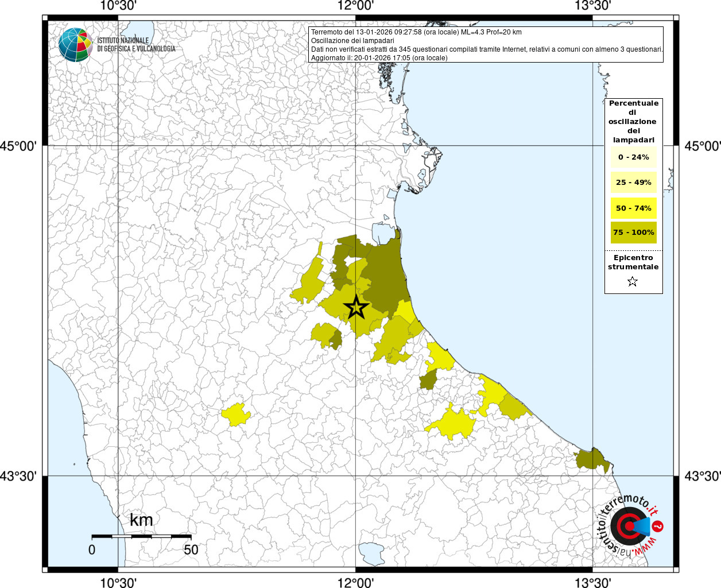The height and width of the screenshot is (588, 721).
Task: Click the 'Oscillazione dei lampadari' subtitle line
Action: (x=352, y=41)
